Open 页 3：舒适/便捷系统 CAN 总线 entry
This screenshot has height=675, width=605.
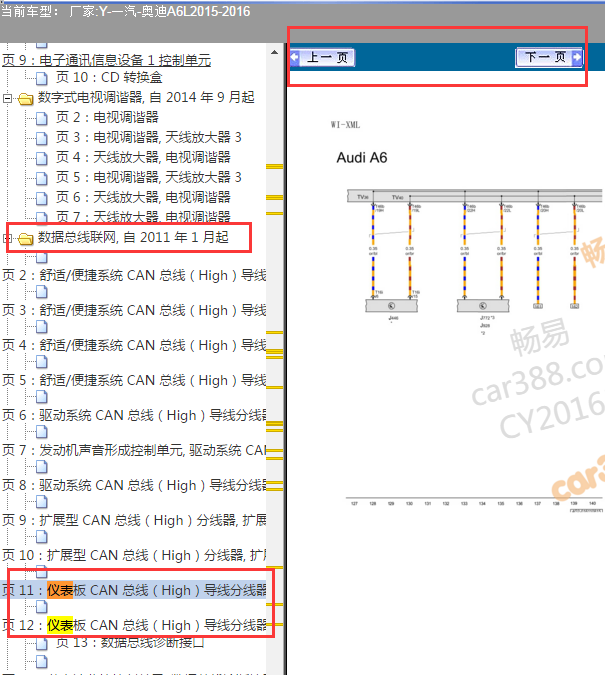[134, 310]
